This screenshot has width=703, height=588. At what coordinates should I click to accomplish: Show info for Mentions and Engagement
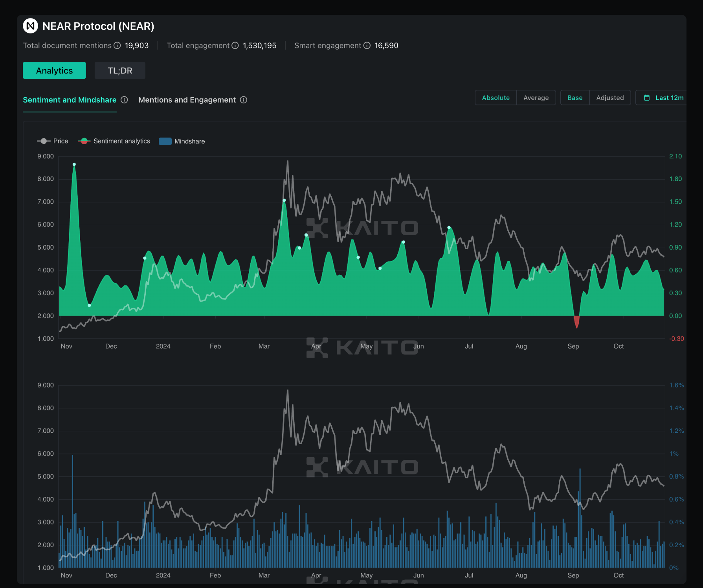click(244, 100)
